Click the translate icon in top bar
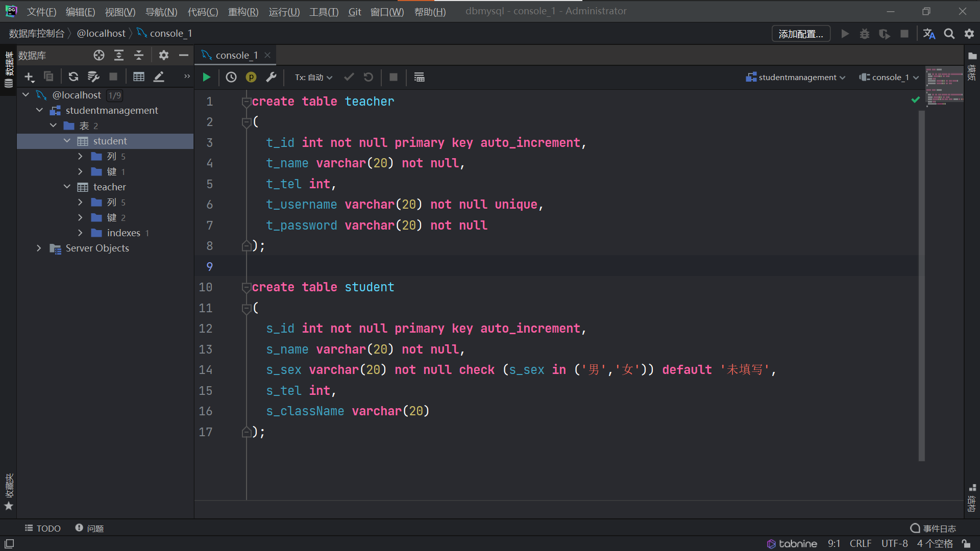 (929, 34)
